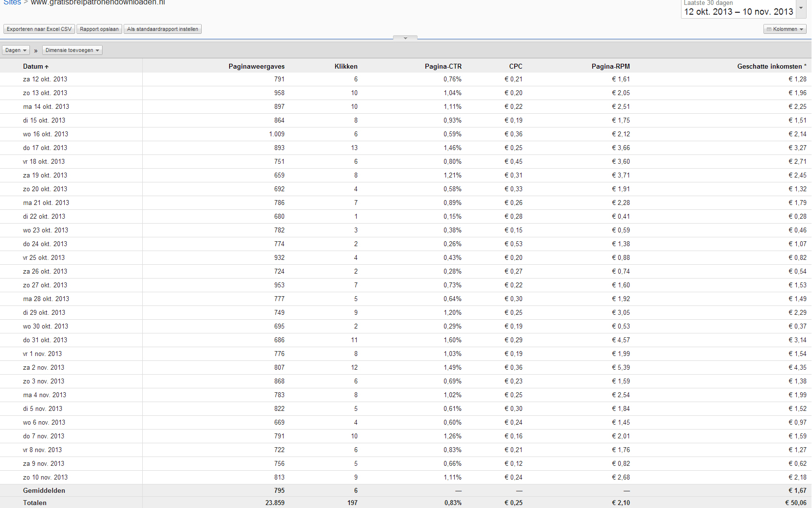Click Pagina-CTR value 1,60%

click(x=452, y=340)
